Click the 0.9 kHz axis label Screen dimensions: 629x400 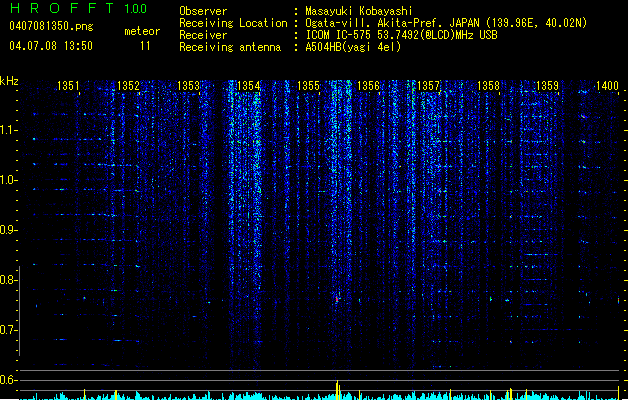click(x=8, y=230)
